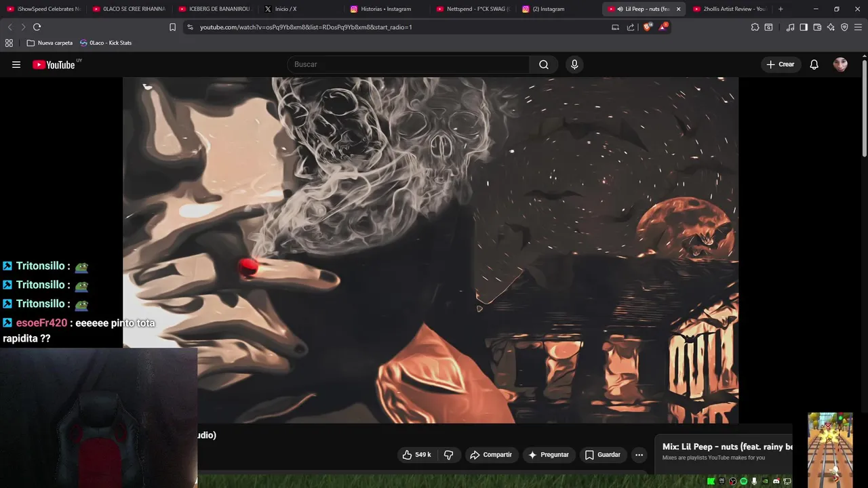Click the picture-in-picture icon in address bar

click(x=615, y=27)
